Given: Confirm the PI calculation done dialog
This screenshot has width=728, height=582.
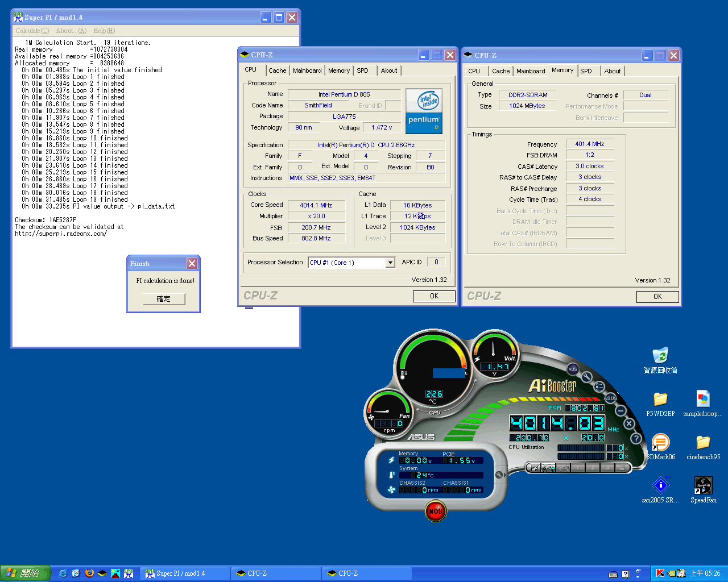Looking at the screenshot, I should (163, 299).
